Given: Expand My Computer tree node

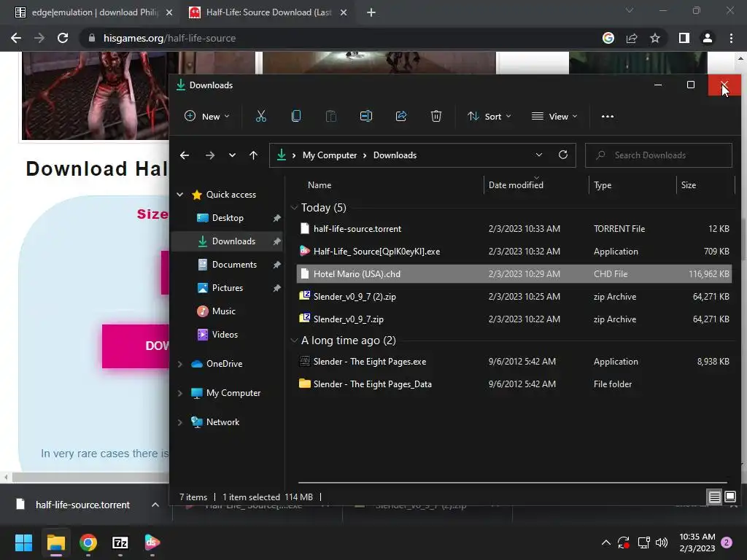Looking at the screenshot, I should 180,393.
